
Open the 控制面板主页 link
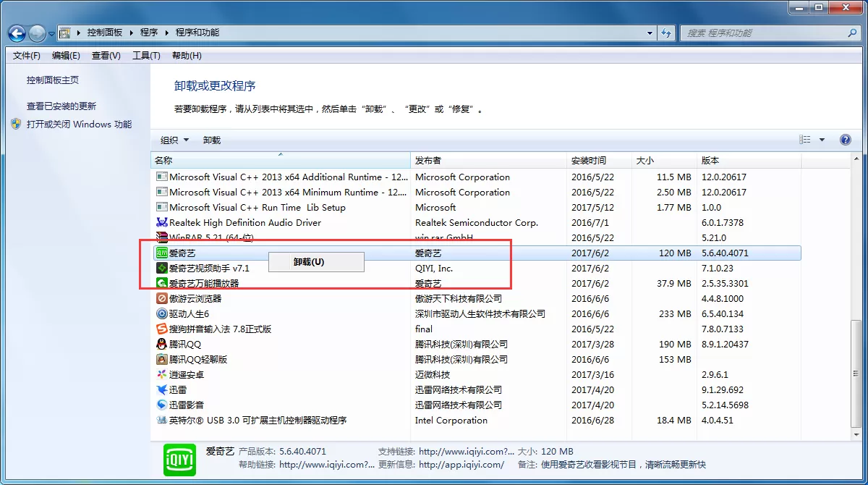pos(53,80)
